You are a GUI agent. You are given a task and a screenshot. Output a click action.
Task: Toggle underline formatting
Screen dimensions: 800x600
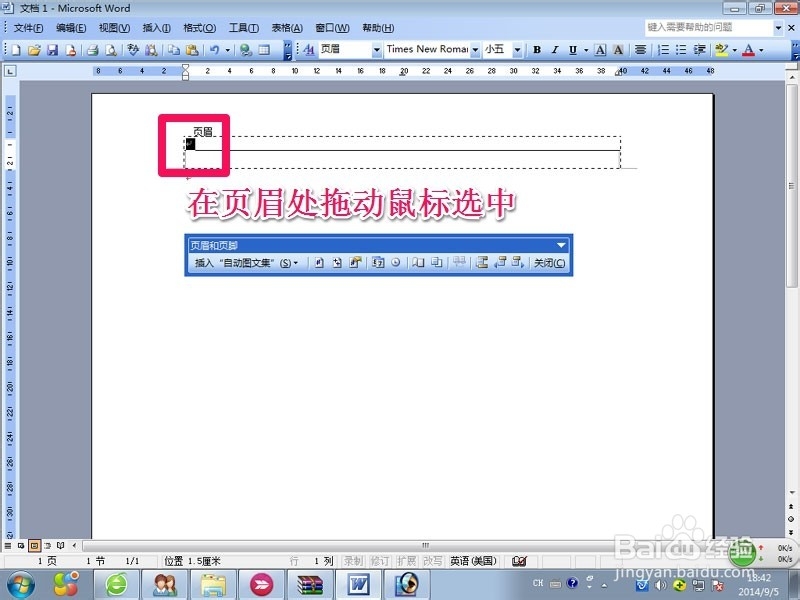[x=571, y=49]
